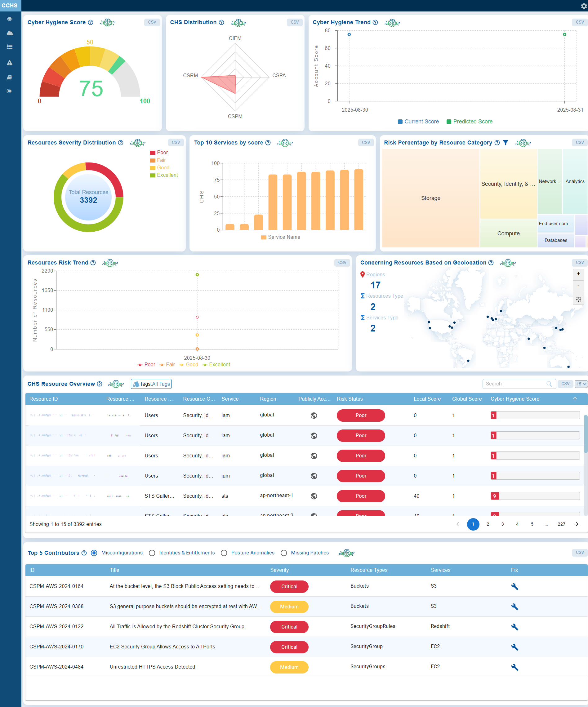588x707 pixels.
Task: Click the eye icon in sidebar
Action: tap(9, 19)
